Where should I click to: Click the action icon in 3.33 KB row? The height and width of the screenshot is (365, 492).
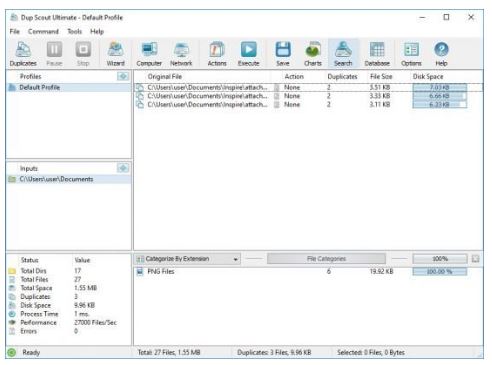[x=276, y=96]
